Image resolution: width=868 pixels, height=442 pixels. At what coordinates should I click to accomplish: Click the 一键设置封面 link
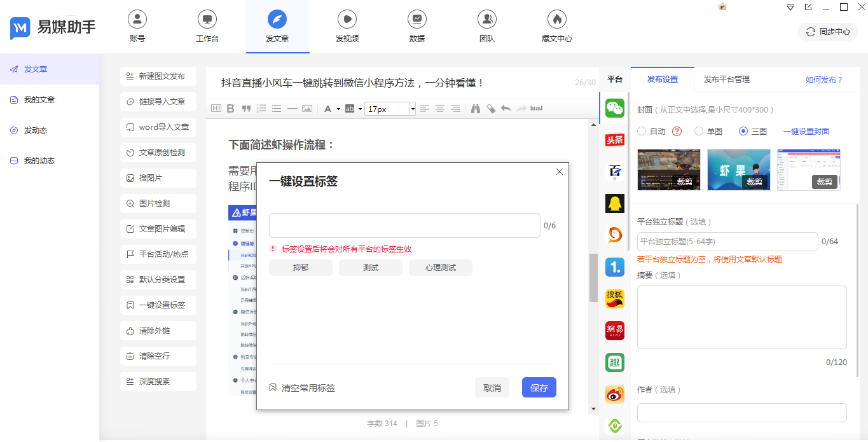[806, 132]
